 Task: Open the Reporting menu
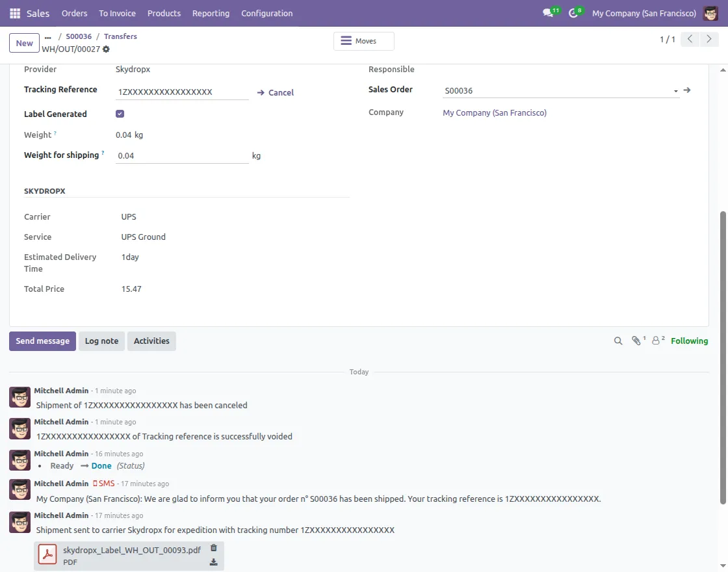tap(211, 13)
